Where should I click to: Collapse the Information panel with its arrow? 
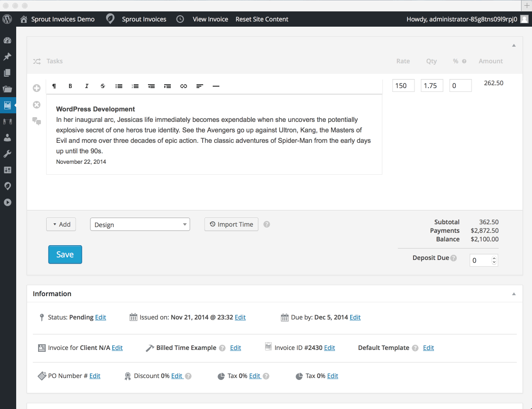click(514, 294)
